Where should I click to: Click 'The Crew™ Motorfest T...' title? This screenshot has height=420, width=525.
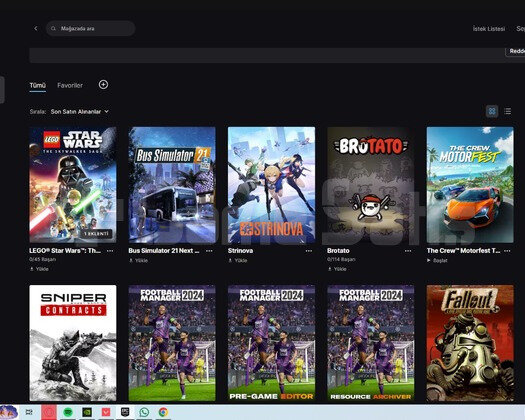463,251
